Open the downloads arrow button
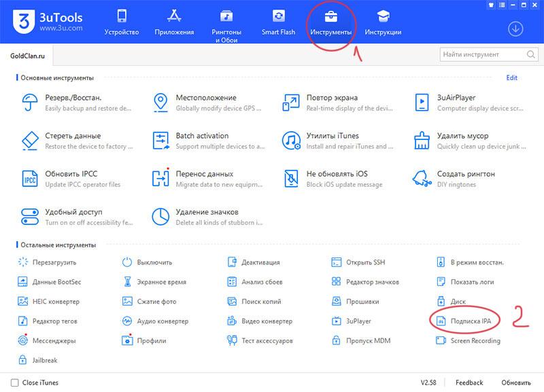 click(x=515, y=29)
